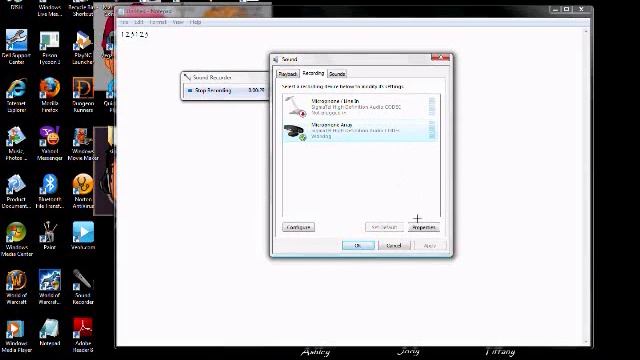Open the Notepad desktop shortcut
The height and width of the screenshot is (360, 640).
coord(49,332)
